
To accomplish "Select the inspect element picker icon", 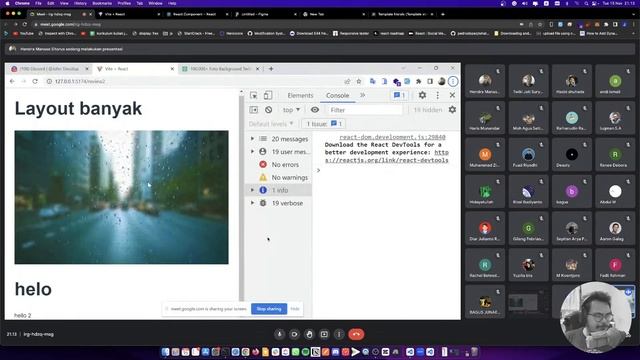I will pos(253,96).
